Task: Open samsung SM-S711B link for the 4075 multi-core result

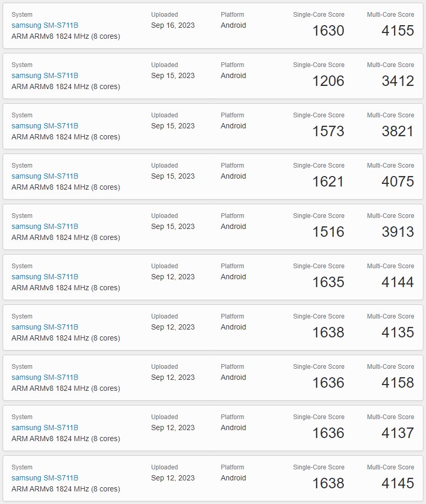Action: pyautogui.click(x=45, y=176)
